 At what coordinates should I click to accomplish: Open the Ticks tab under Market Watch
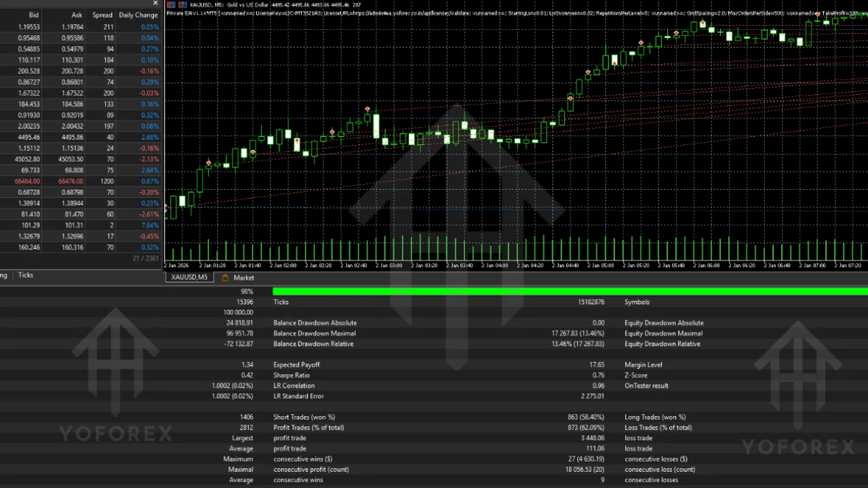coord(26,275)
